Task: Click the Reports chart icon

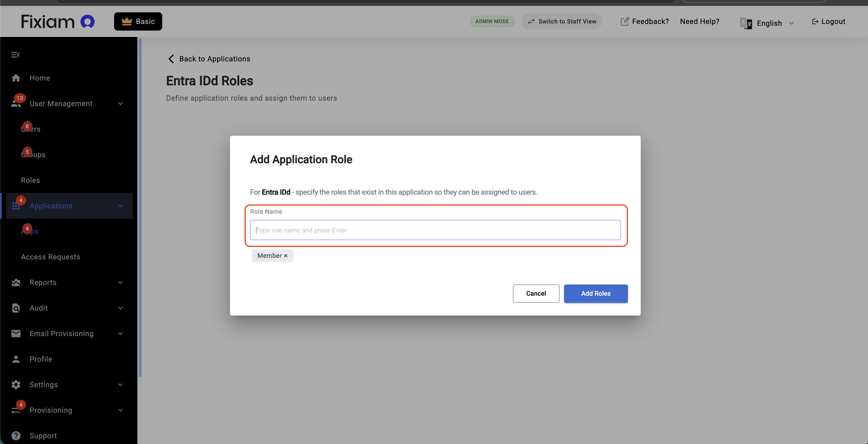Action: point(16,283)
